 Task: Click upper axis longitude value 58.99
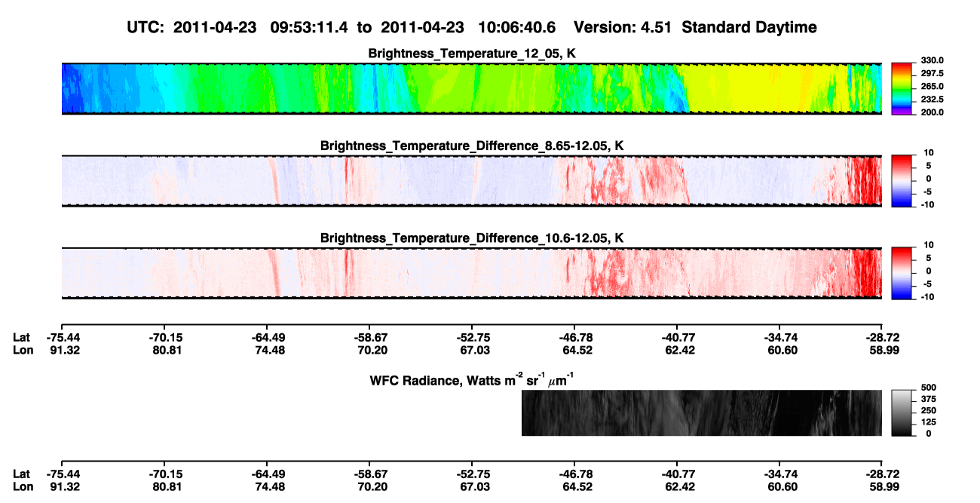click(885, 350)
